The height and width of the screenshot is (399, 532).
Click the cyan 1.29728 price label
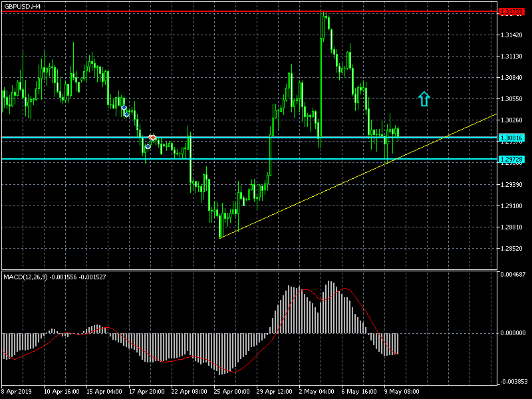click(x=511, y=160)
